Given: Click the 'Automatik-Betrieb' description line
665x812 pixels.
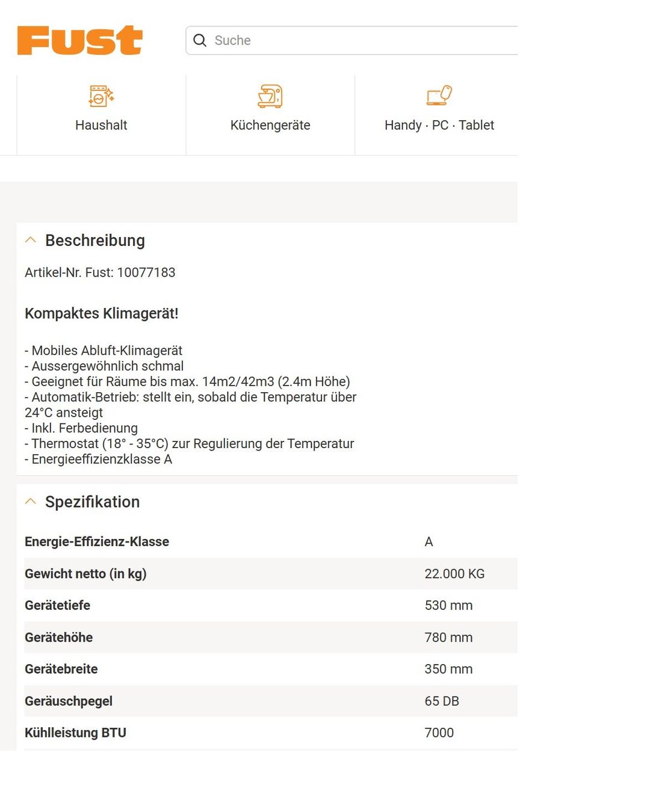Looking at the screenshot, I should (191, 404).
